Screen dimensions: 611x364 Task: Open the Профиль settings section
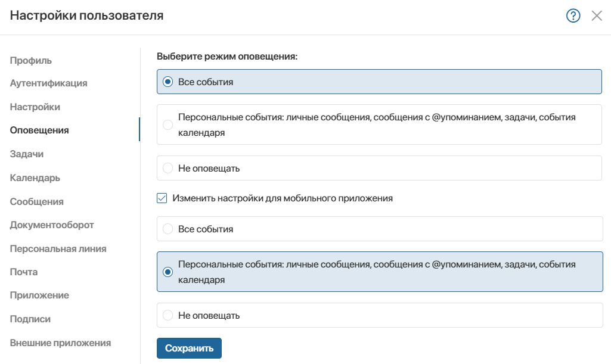pyautogui.click(x=31, y=61)
